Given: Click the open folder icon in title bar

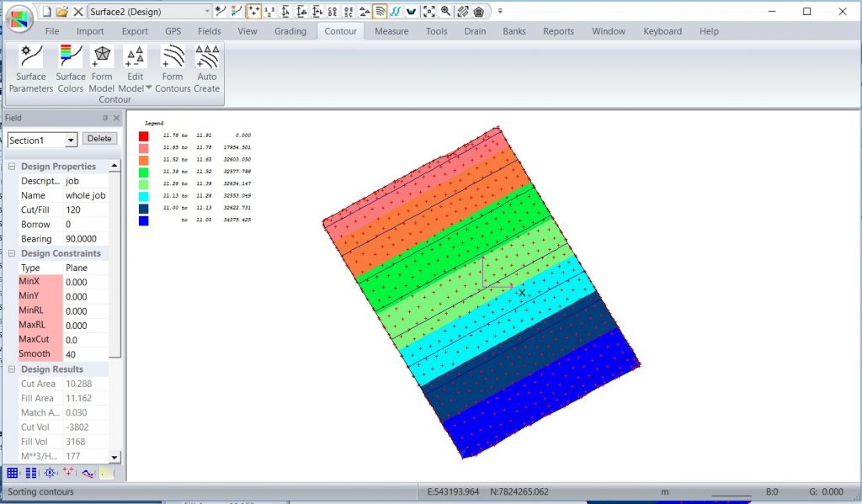Looking at the screenshot, I should pyautogui.click(x=61, y=11).
